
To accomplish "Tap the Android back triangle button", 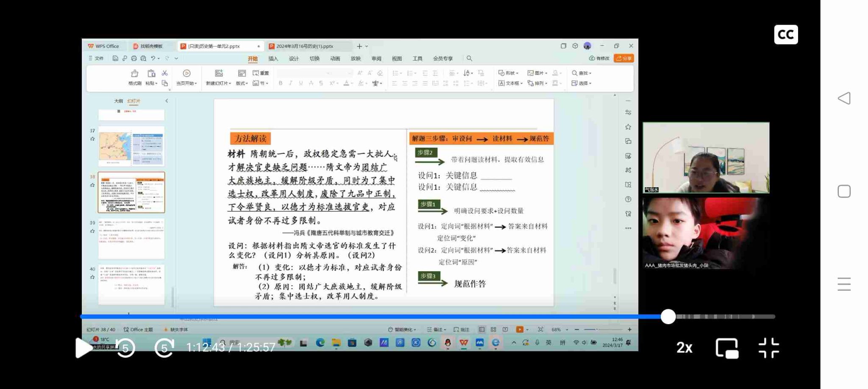I will 844,99.
